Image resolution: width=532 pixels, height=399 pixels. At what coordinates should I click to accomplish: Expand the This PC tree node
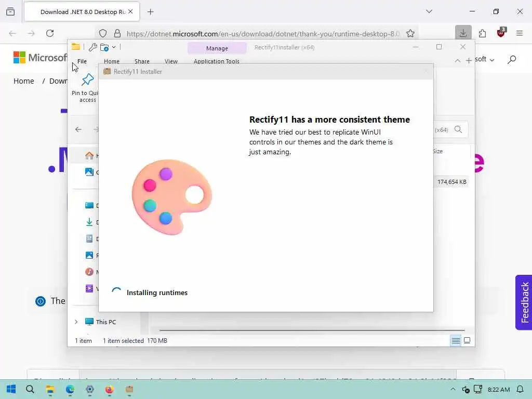[76, 322]
